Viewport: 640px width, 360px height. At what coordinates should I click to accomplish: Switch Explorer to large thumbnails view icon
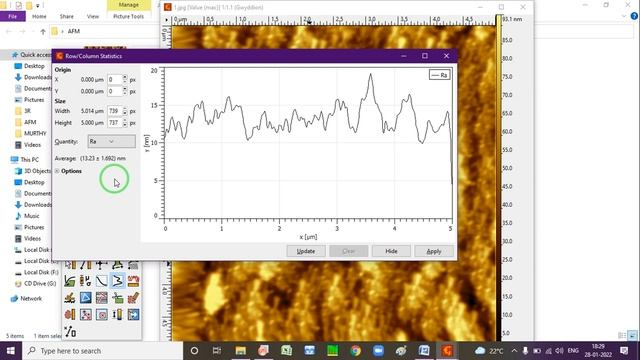[632, 336]
